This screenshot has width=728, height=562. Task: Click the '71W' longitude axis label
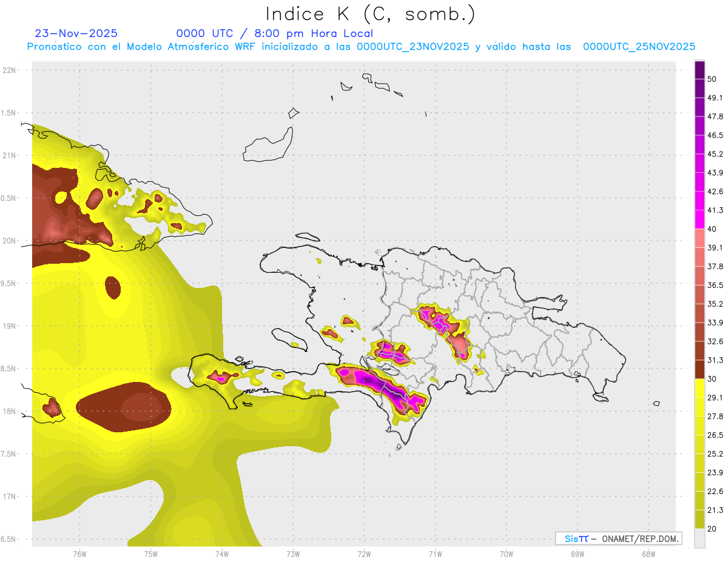pyautogui.click(x=435, y=554)
